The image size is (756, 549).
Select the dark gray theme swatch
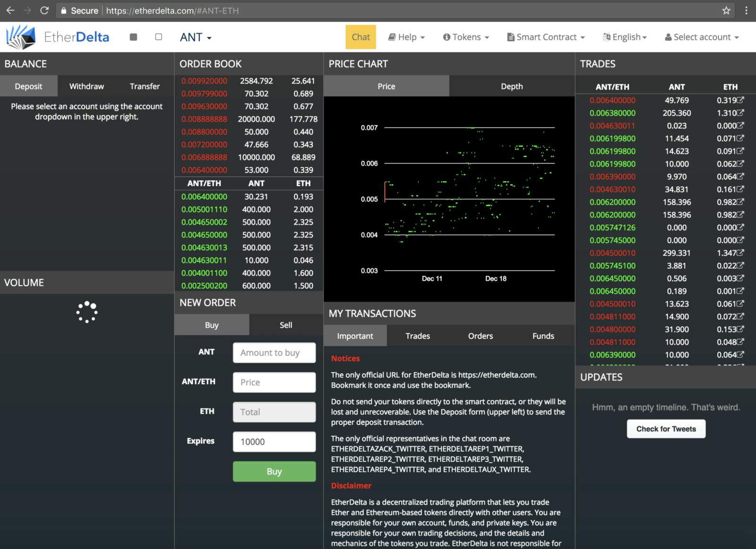(x=133, y=36)
